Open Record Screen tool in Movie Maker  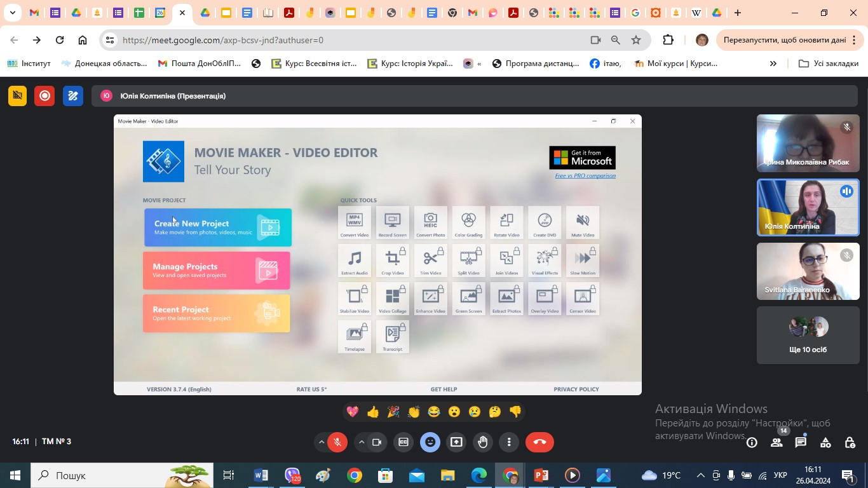[393, 222]
